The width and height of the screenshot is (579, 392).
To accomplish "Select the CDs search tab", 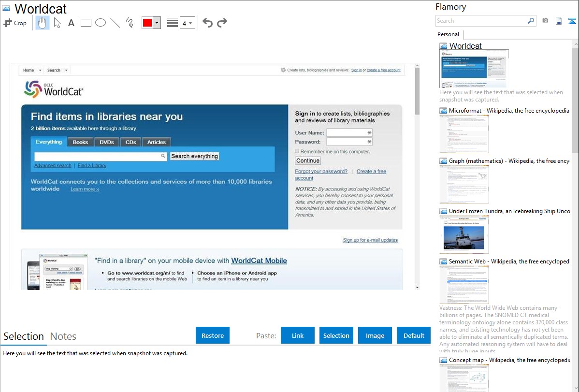I will (x=130, y=142).
